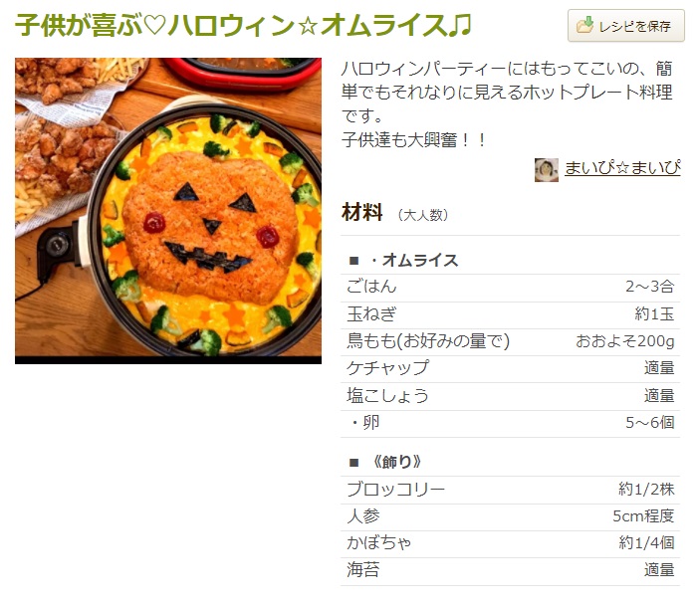Viewport: 700px width, 609px height.
Task: Open the author link まいぴ☆まいぴ
Action: pos(622,168)
